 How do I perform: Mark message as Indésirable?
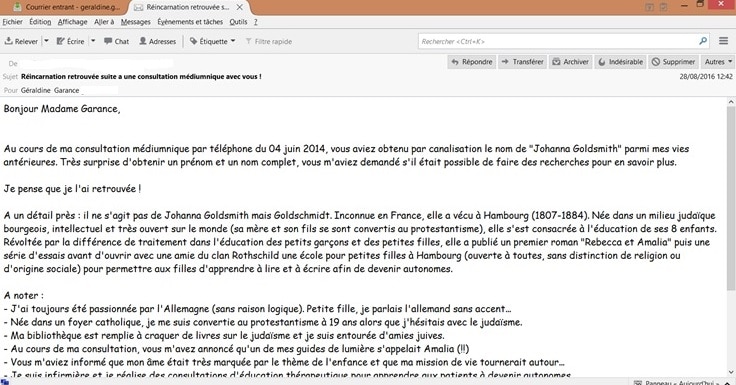click(621, 62)
